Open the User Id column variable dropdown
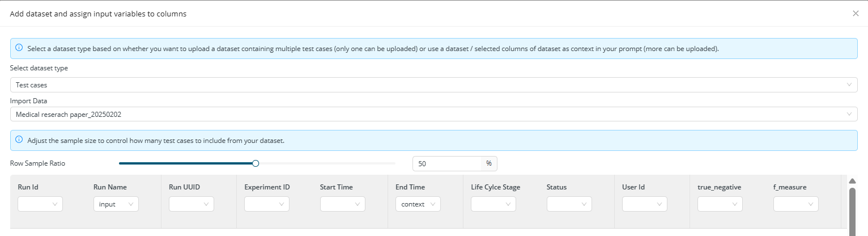This screenshot has width=868, height=236. [645, 204]
